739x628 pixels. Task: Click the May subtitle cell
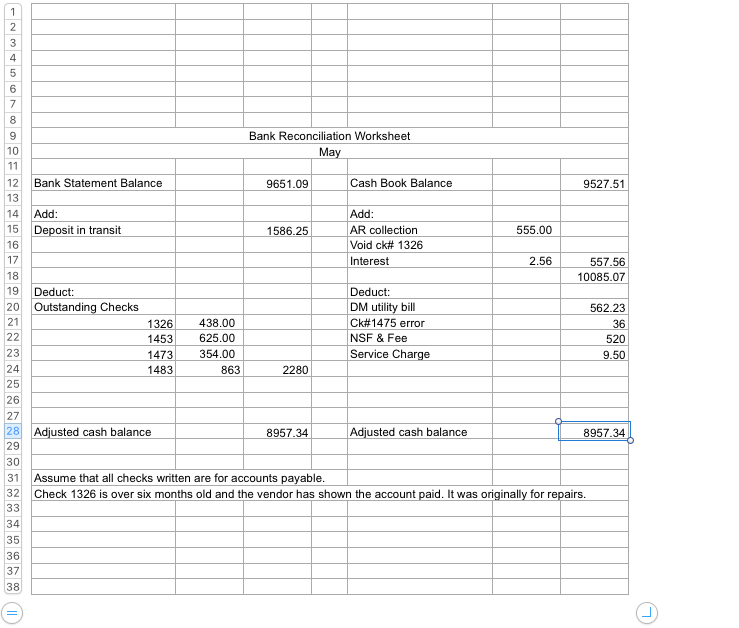click(329, 151)
